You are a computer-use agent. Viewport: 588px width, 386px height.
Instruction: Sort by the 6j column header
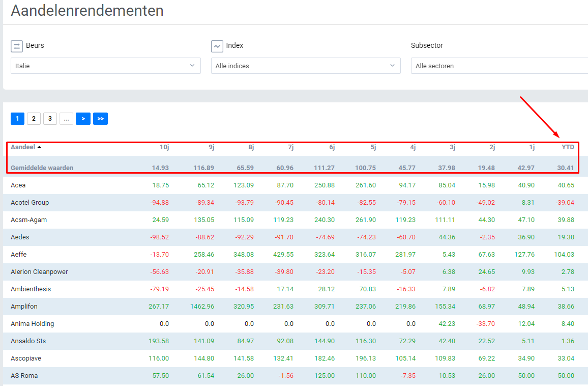point(332,147)
